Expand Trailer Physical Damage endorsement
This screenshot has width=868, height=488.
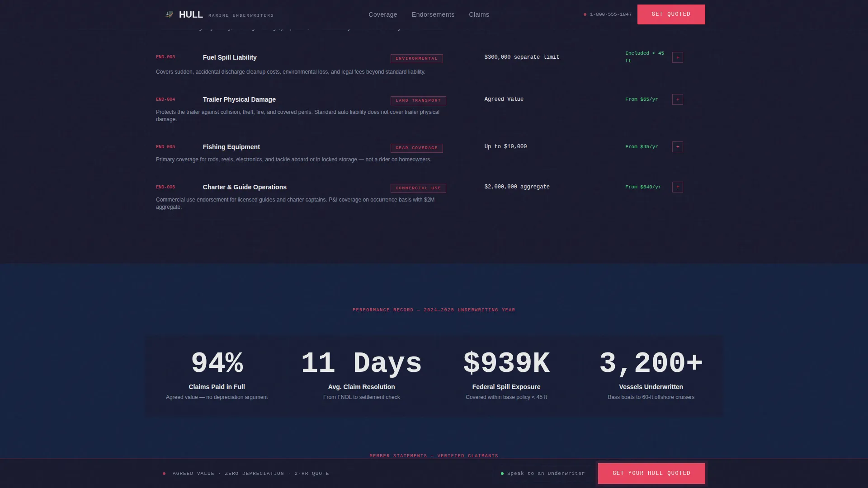(x=678, y=99)
